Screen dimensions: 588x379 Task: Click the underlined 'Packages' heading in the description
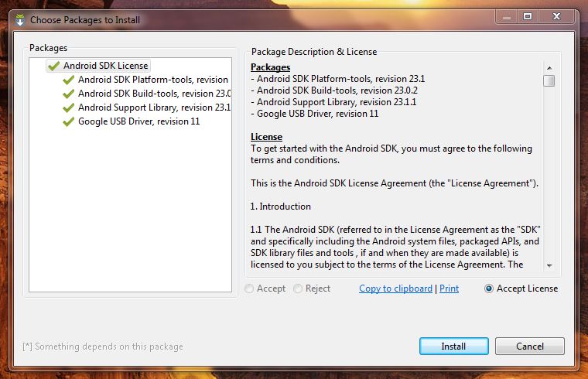click(x=270, y=67)
